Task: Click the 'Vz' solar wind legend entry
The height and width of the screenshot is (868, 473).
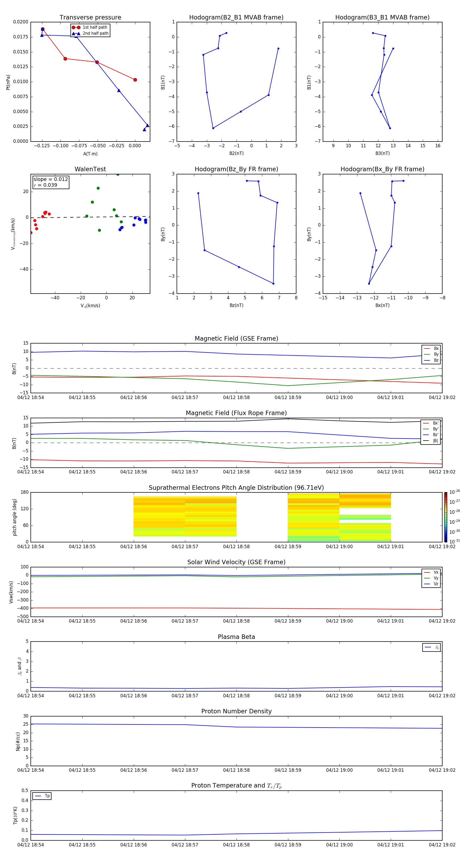Action: tap(431, 584)
